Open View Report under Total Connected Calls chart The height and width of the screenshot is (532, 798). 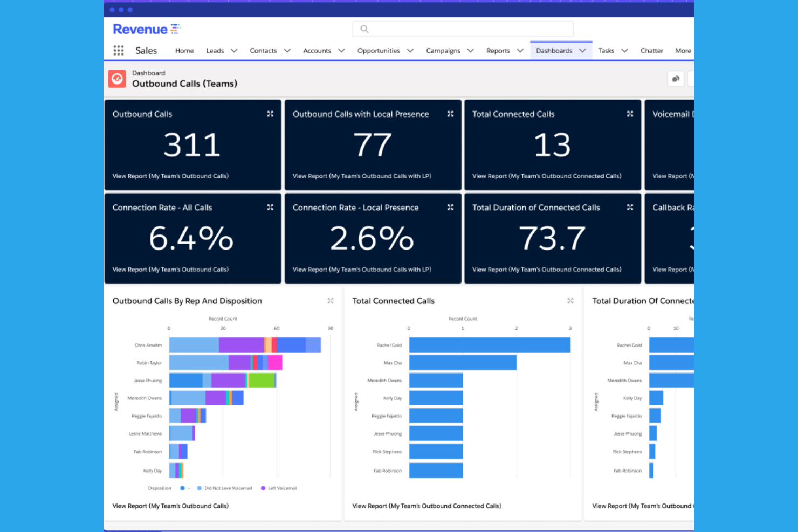tap(426, 506)
